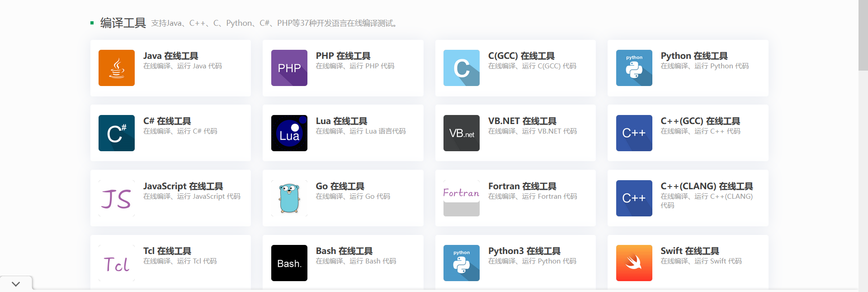Click the Lua moon logo icon
This screenshot has height=292, width=868.
tap(289, 133)
